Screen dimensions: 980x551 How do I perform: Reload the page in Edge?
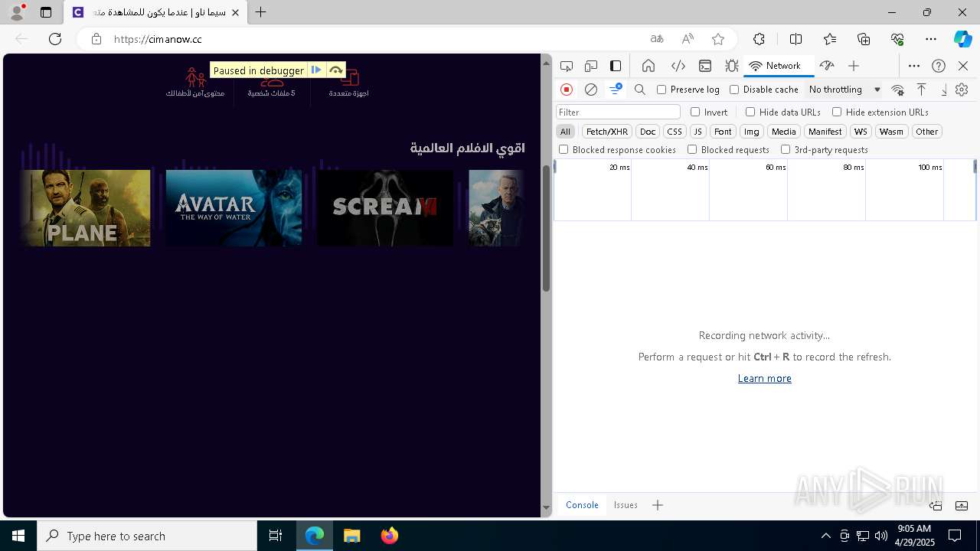coord(55,39)
